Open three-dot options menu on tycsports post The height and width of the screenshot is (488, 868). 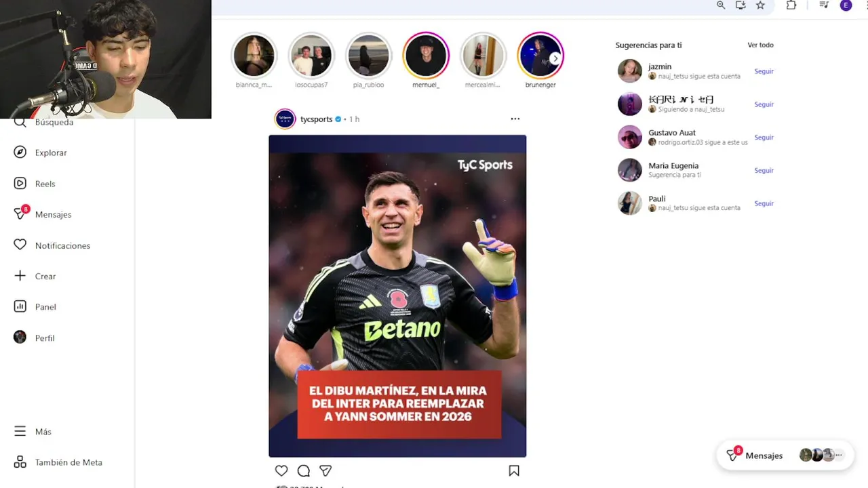pos(515,119)
